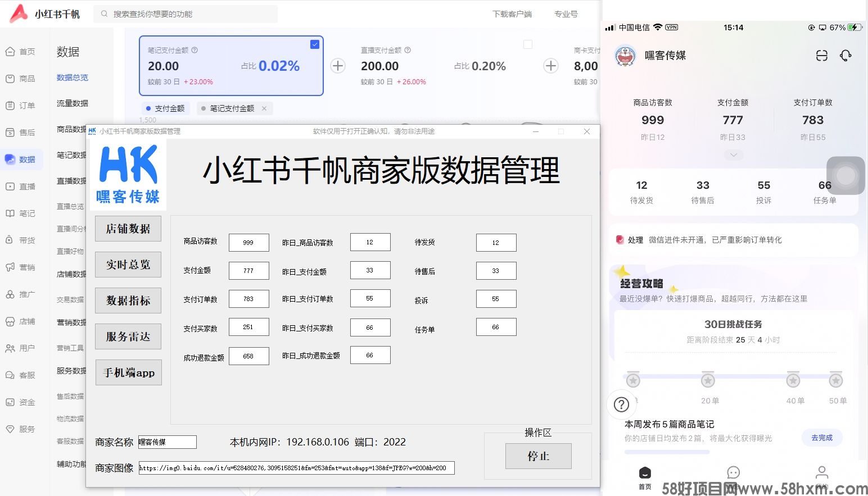Switch to the 店铺数据 tab
Screen dimensions: 868x496
(x=128, y=229)
